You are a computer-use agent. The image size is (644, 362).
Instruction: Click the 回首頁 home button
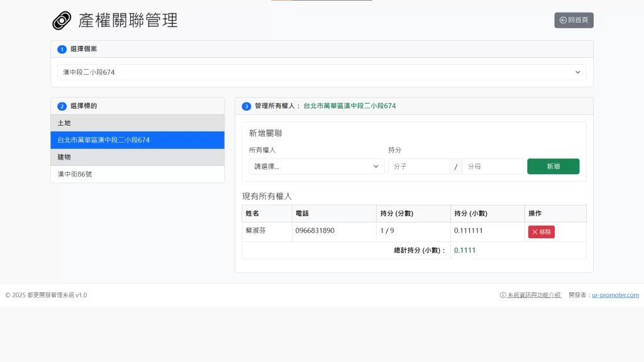click(574, 20)
